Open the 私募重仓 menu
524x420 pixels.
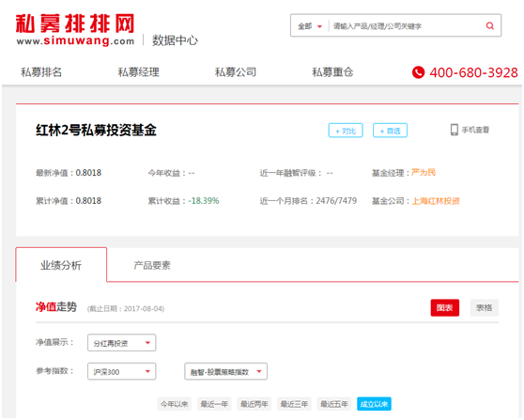[x=332, y=72]
